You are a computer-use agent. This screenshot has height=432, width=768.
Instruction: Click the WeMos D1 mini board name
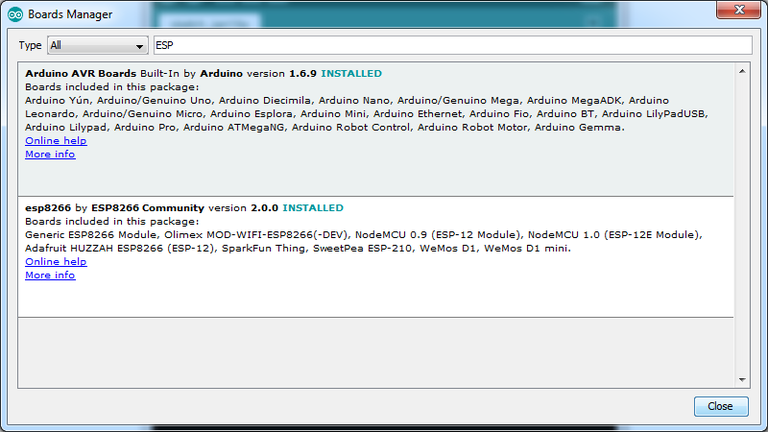526,248
